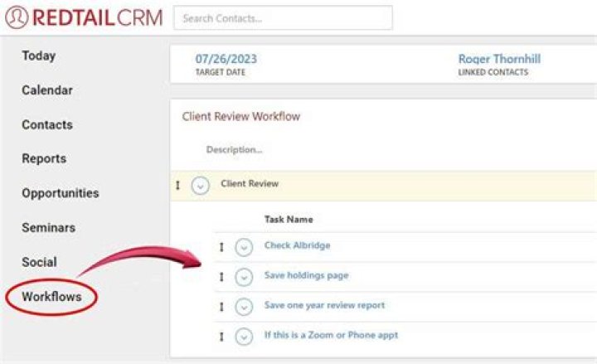The width and height of the screenshot is (597, 364).
Task: Click the Task Name column header
Action: [289, 220]
